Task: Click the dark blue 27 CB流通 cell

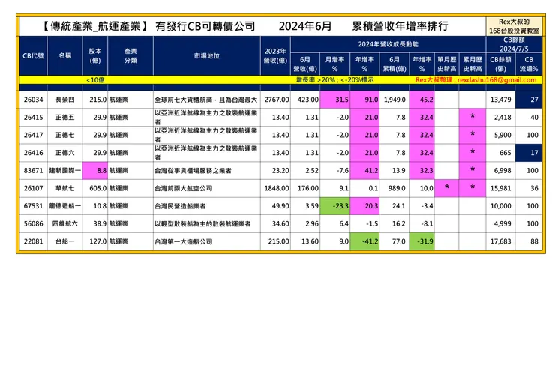Action: coord(529,100)
